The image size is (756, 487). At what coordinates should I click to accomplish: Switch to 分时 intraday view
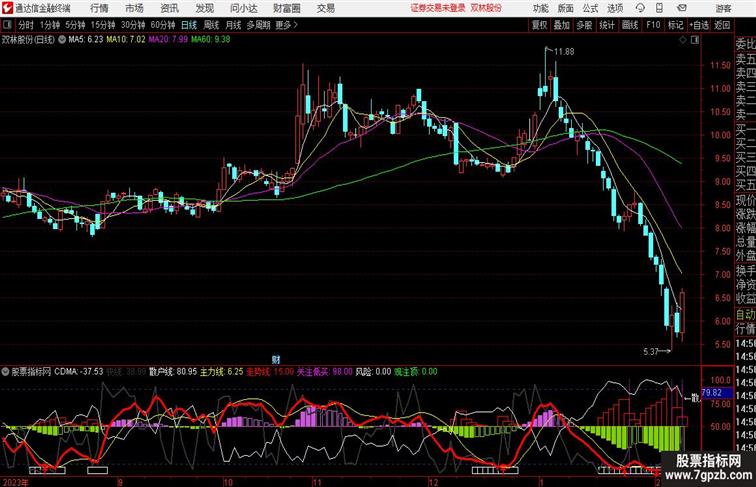coord(26,25)
